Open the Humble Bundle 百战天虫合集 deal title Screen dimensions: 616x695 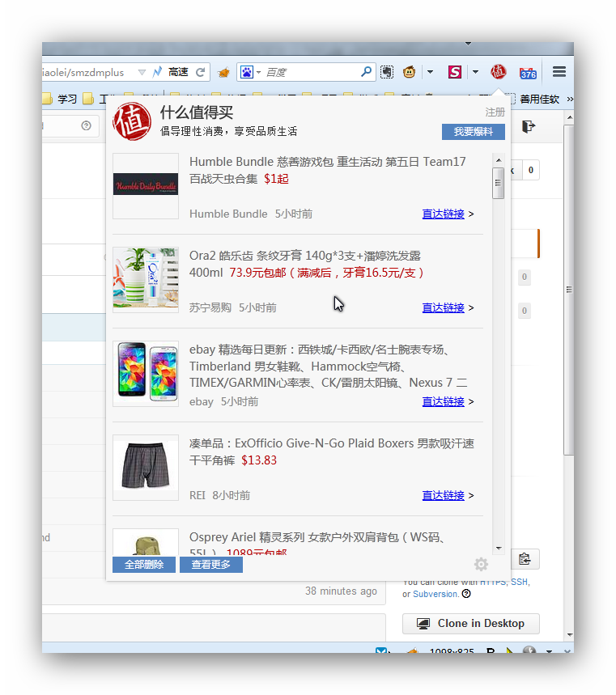tap(327, 170)
